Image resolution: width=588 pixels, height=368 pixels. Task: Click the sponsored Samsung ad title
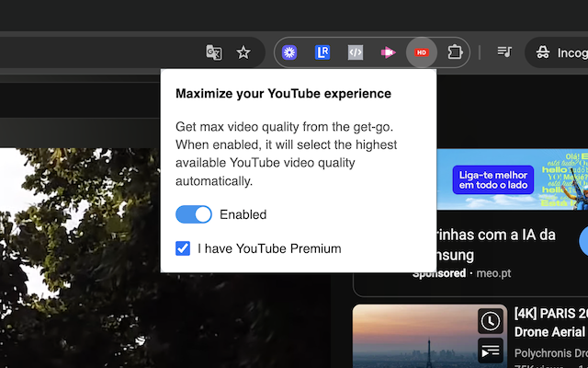pyautogui.click(x=496, y=245)
